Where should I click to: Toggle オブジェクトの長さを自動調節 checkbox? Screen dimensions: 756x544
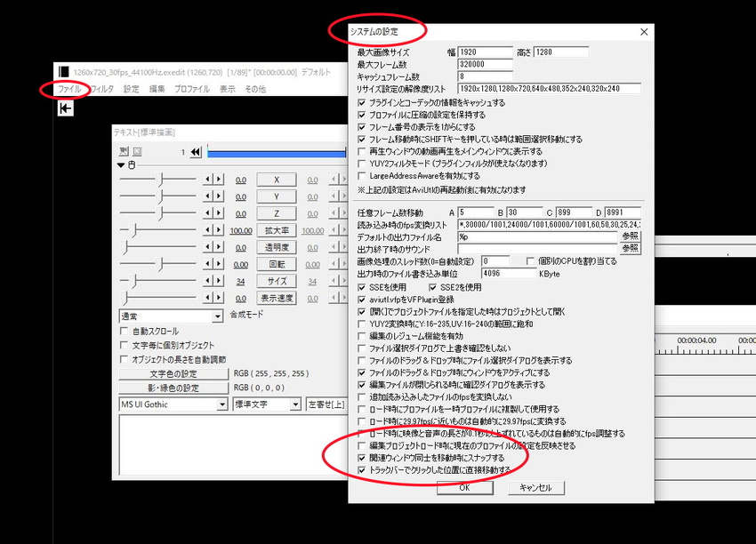124,359
